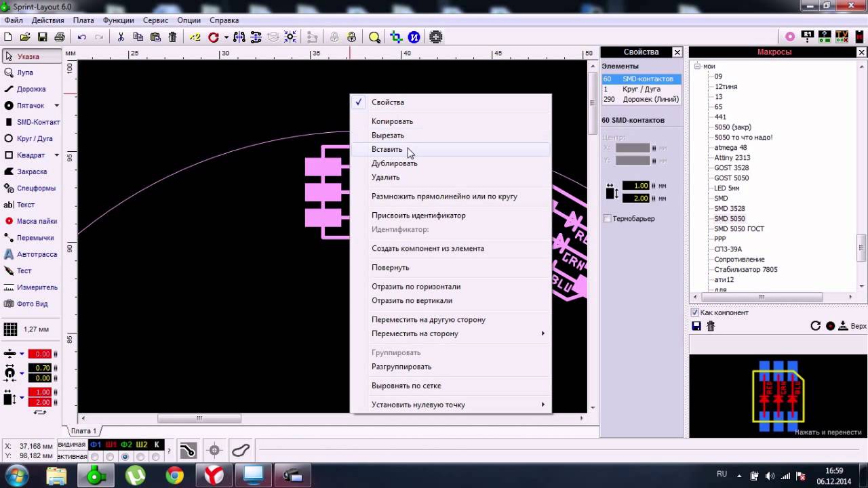Open the Функции menu

118,20
